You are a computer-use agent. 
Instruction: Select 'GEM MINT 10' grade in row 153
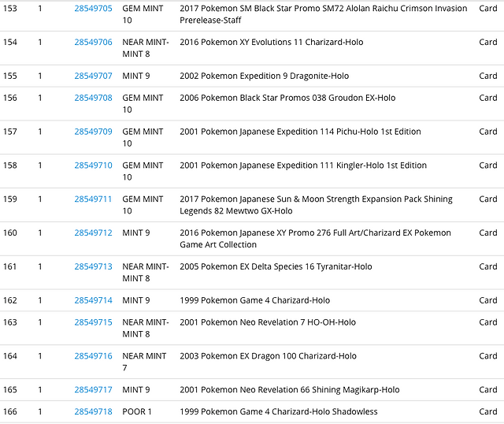(143, 14)
